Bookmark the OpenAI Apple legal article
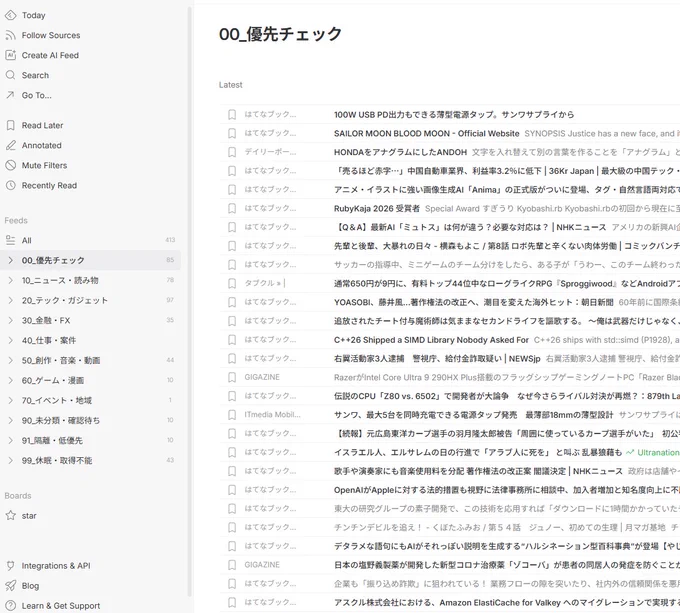This screenshot has height=613, width=680. (x=232, y=490)
